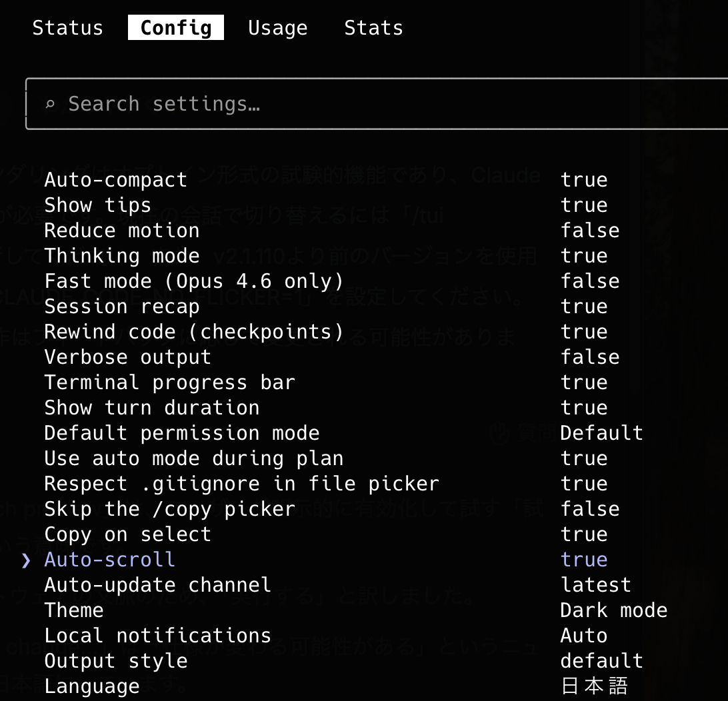The image size is (728, 701).
Task: Click the arrow cursor beside Auto-scroll
Action: [x=26, y=560]
